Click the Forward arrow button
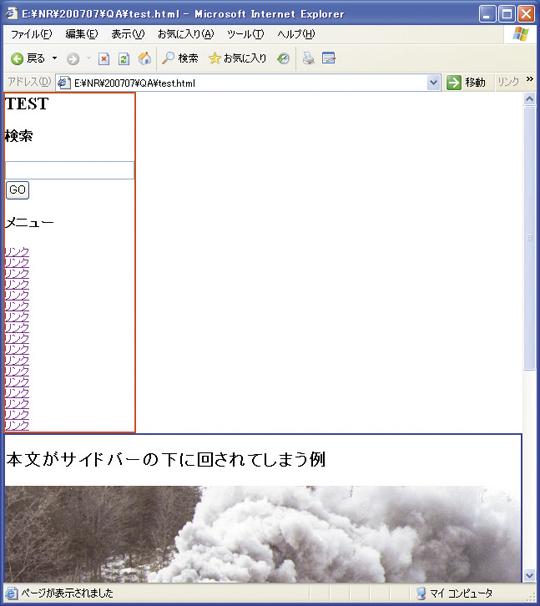 pos(73,59)
